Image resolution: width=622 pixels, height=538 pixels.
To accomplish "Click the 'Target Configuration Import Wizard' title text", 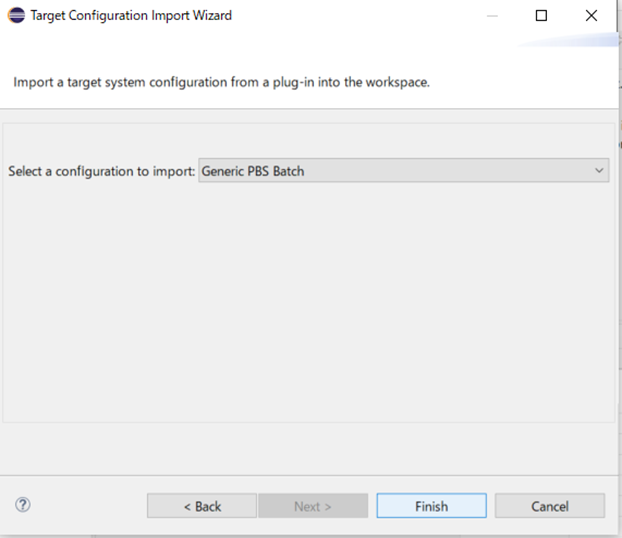I will (131, 15).
